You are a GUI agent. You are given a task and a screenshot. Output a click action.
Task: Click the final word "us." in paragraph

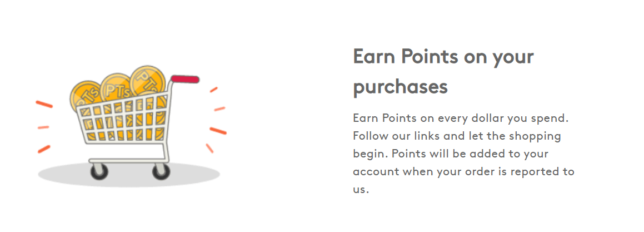[361, 189]
